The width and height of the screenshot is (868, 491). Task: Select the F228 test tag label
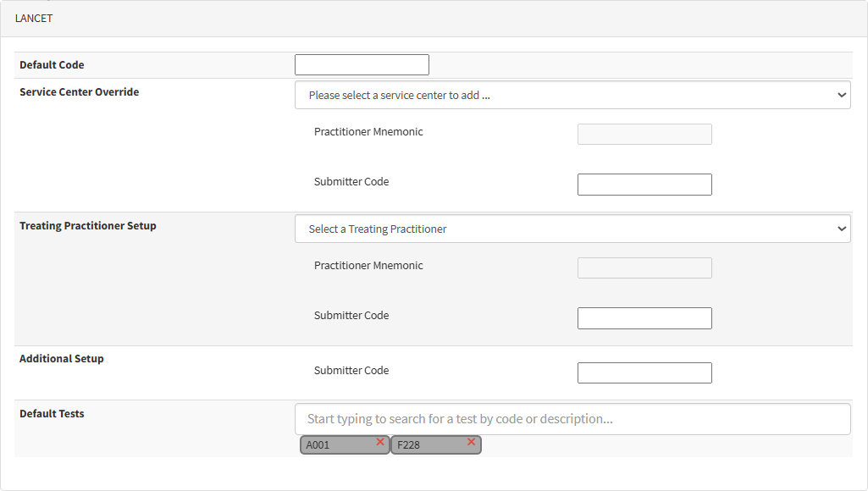point(409,445)
